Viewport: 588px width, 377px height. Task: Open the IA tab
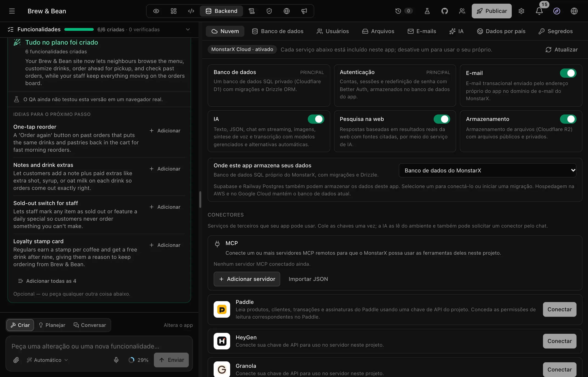point(456,31)
